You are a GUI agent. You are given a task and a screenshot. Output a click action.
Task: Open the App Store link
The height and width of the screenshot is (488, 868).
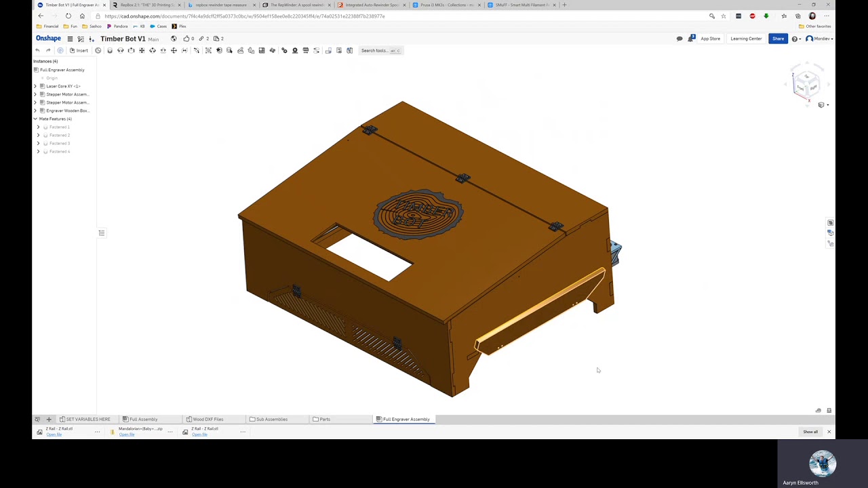[x=710, y=39]
